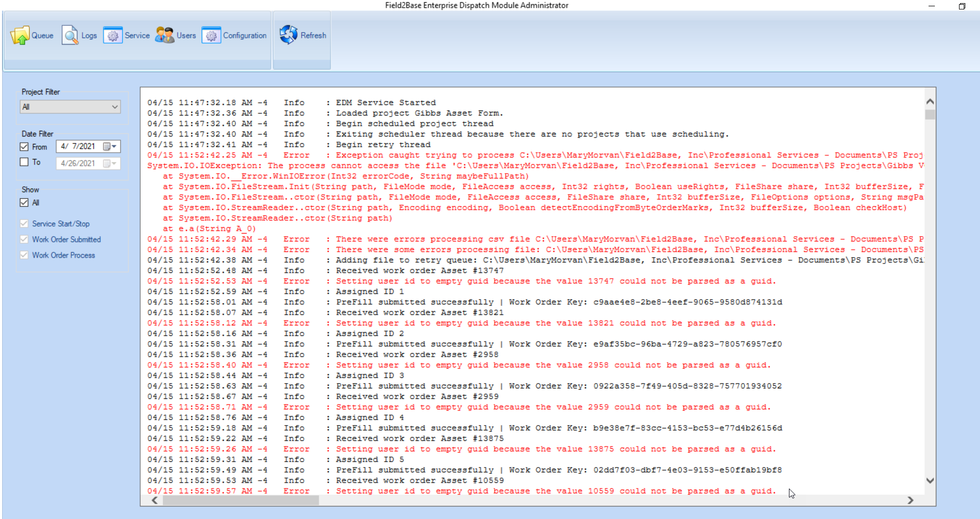
Task: Select 'Received work order Asset #13821' line
Action: tap(325, 313)
